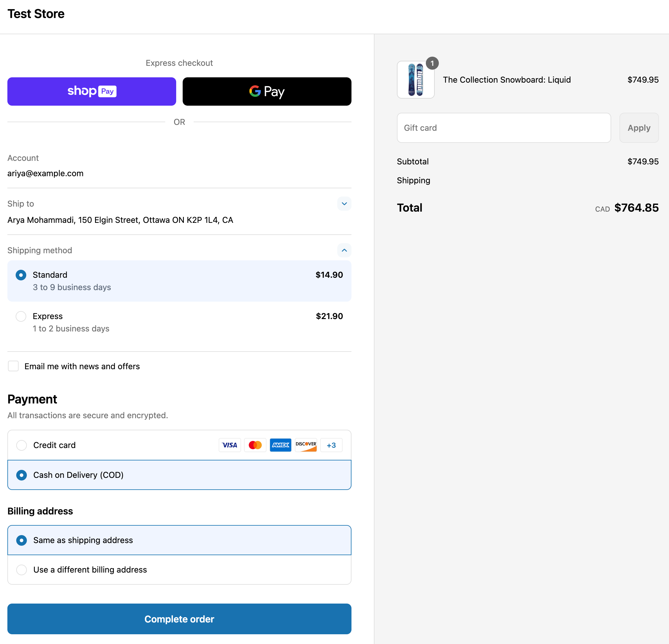The image size is (669, 644).
Task: Click the Arya Mohammadi shipping address text
Action: (120, 220)
